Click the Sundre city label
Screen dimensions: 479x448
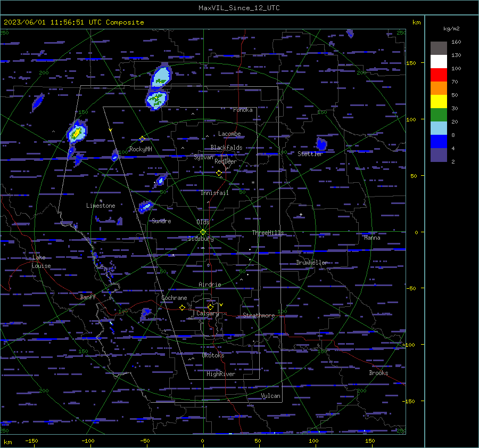click(161, 221)
